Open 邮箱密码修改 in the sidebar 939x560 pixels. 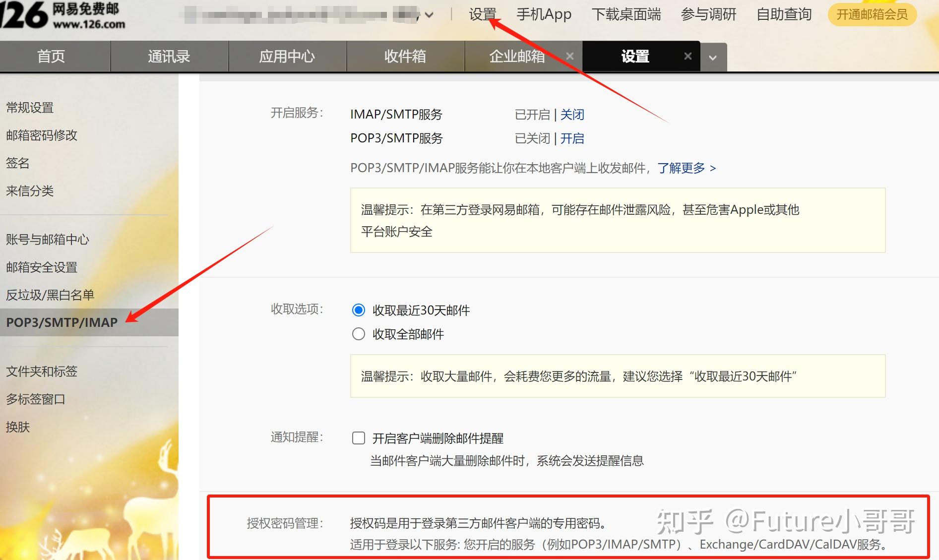[x=41, y=135]
